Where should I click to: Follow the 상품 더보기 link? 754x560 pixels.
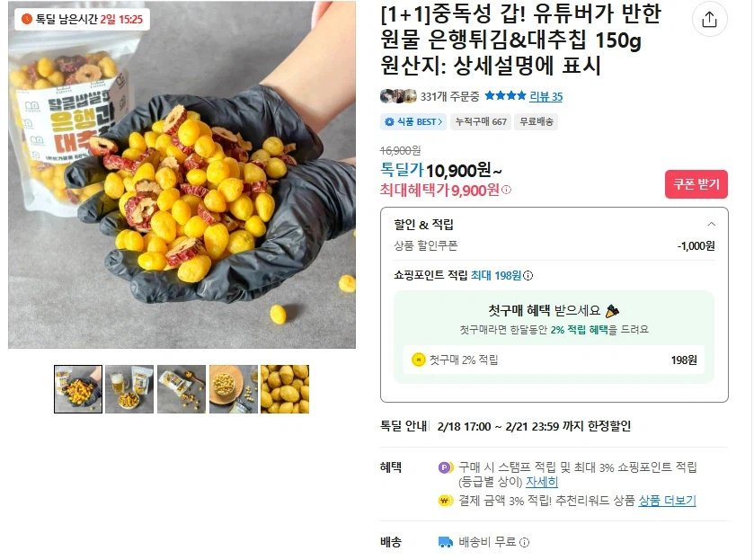[667, 501]
